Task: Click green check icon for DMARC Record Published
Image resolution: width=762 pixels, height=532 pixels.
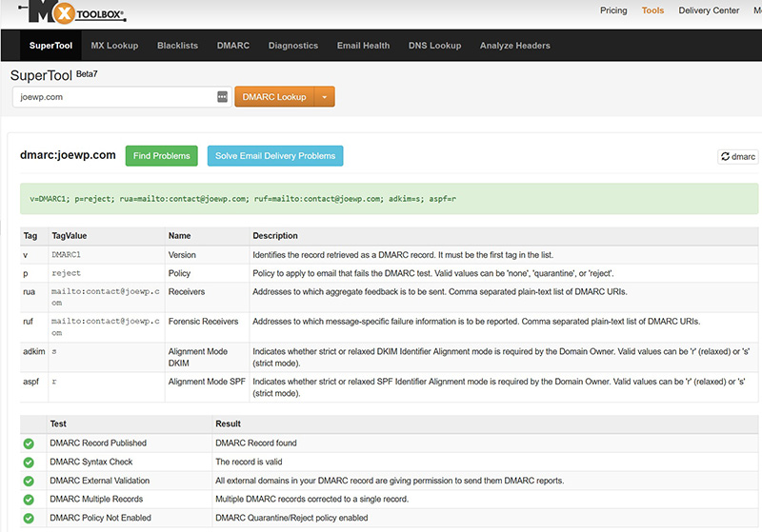Action: tap(29, 443)
